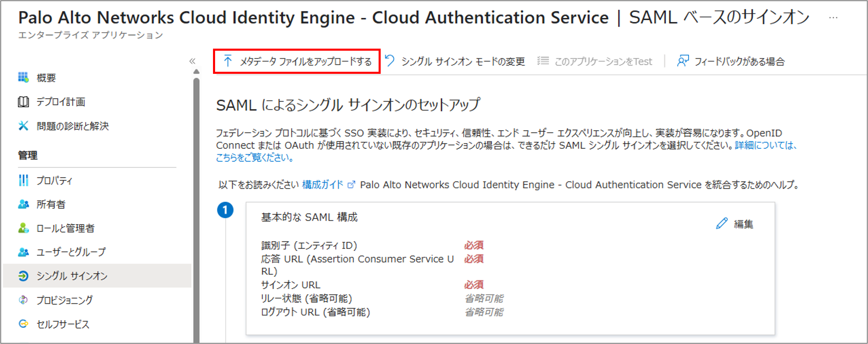This screenshot has width=868, height=344.
Task: Open the 構成ガイド link
Action: click(323, 185)
